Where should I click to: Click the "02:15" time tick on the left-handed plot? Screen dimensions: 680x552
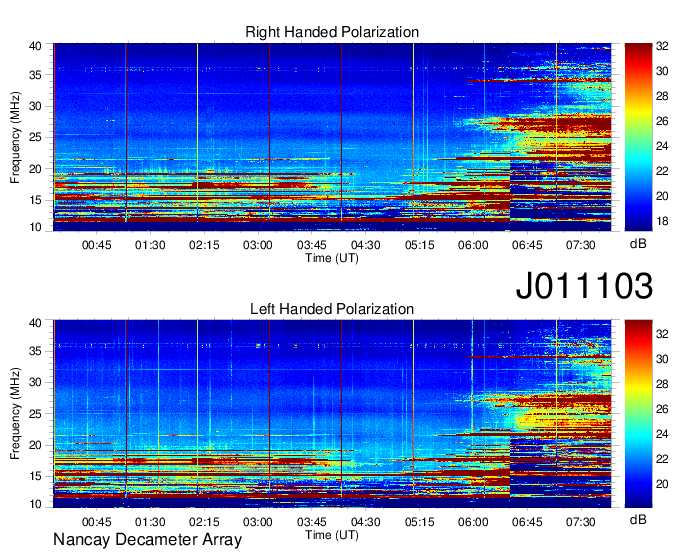pos(204,522)
